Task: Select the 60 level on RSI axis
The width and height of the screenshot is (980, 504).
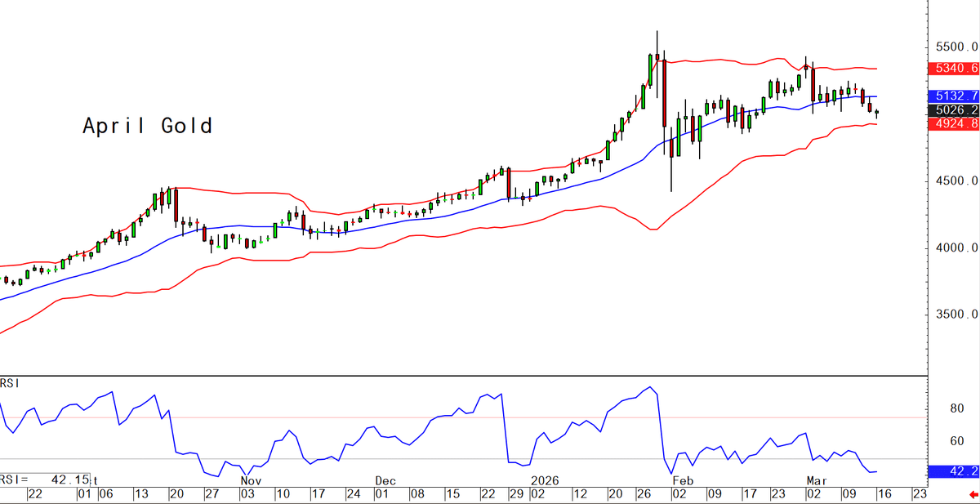Action: point(958,442)
